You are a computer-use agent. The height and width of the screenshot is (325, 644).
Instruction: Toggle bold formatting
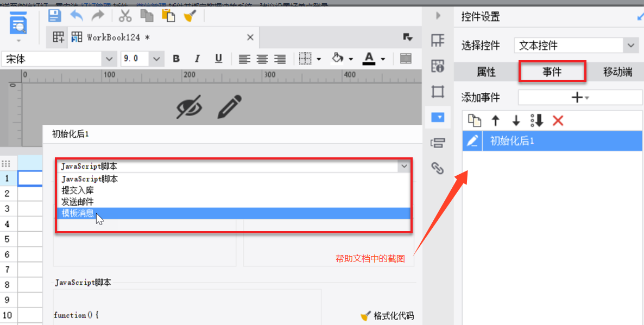(176, 59)
